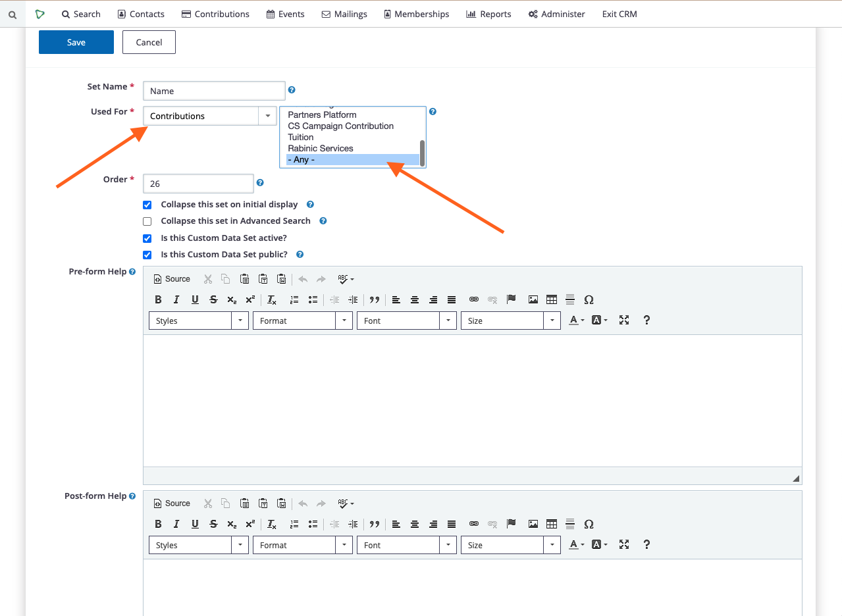Viewport: 842px width, 616px height.
Task: Open Size dropdown in Pre-form Help editor
Action: tap(511, 321)
